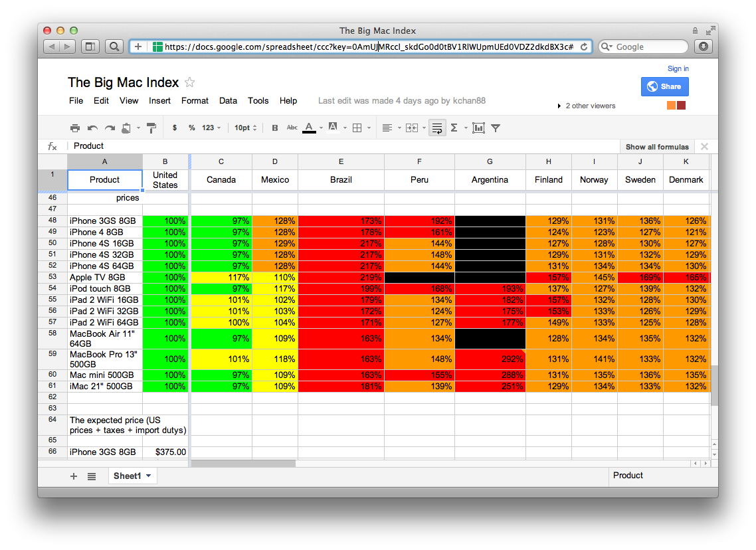
Task: Click the add sheet plus icon
Action: 74,476
